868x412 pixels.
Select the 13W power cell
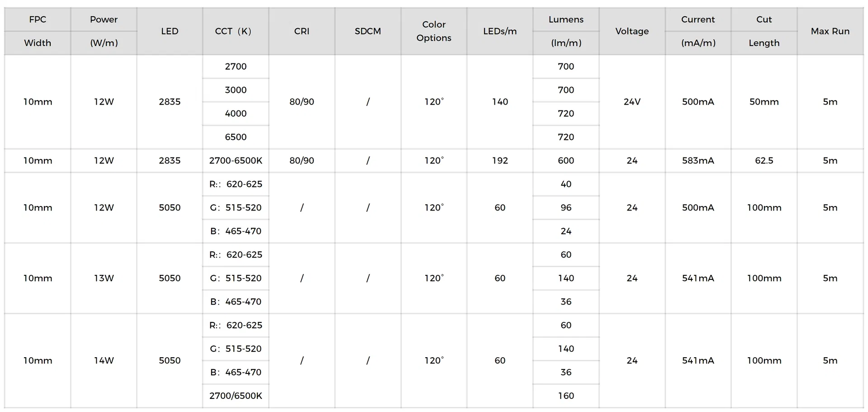tap(104, 278)
